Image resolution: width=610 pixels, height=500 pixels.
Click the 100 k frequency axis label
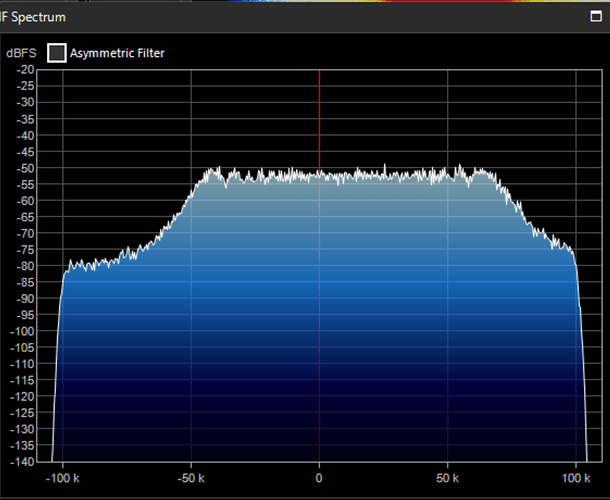tap(575, 477)
